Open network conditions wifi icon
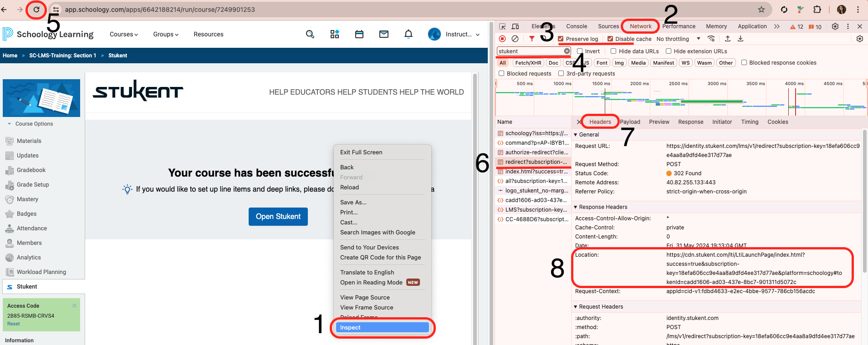The image size is (868, 345). (x=711, y=39)
